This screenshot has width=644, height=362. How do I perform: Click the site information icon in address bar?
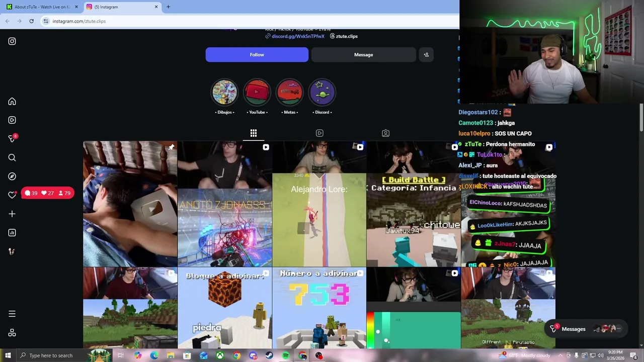(x=46, y=21)
